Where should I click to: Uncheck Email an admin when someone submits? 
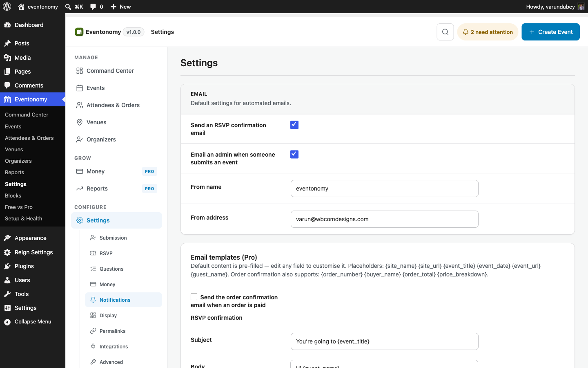(294, 154)
